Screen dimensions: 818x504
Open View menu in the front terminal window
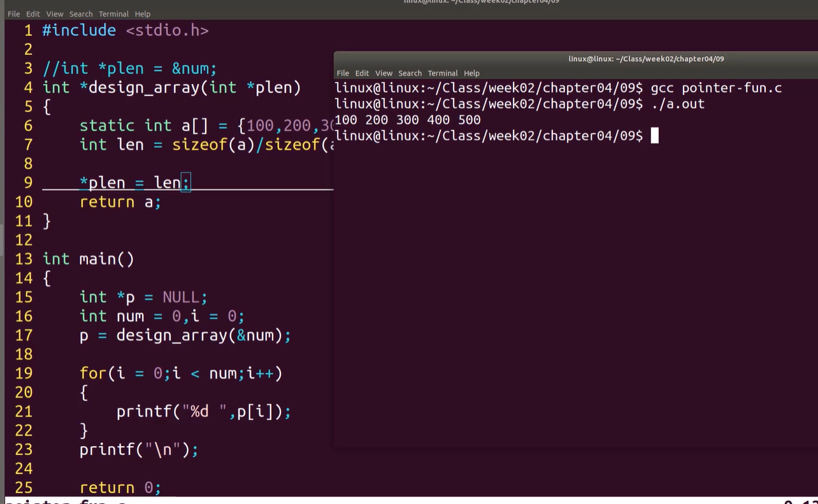pos(384,73)
